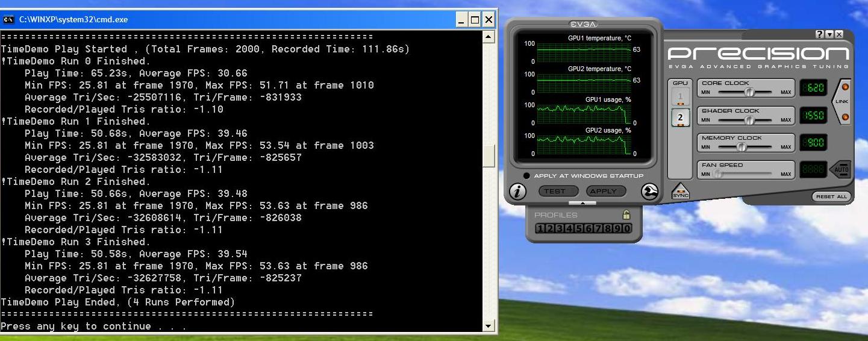Click 'TimeDemo Run 0 Finished.' line
Screen dimensions: 868x341
pyautogui.click(x=76, y=61)
